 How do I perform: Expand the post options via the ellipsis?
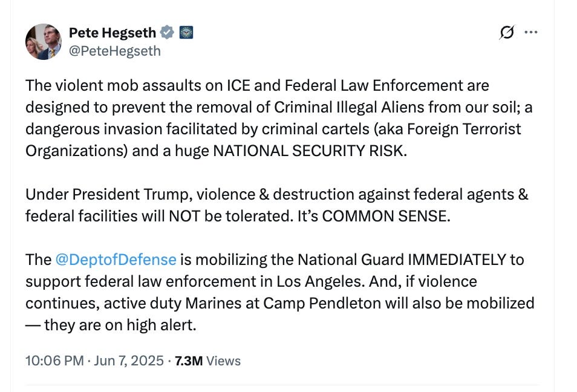[x=532, y=31]
